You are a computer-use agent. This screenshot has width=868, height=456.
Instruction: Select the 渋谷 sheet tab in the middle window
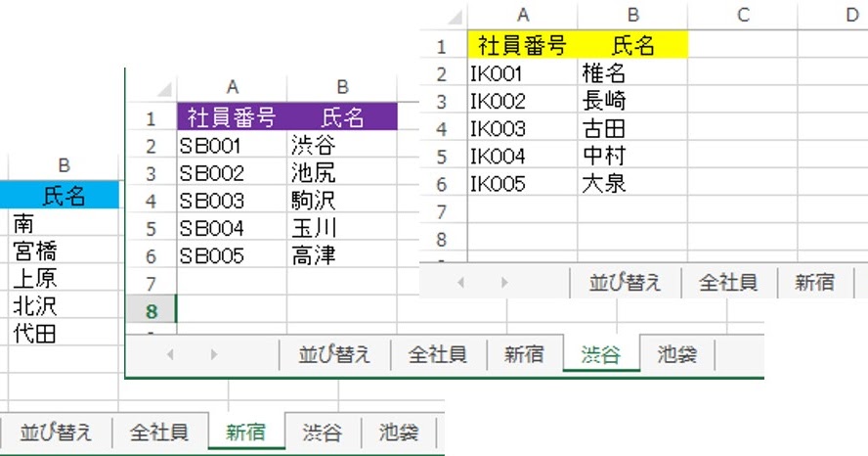coord(602,353)
